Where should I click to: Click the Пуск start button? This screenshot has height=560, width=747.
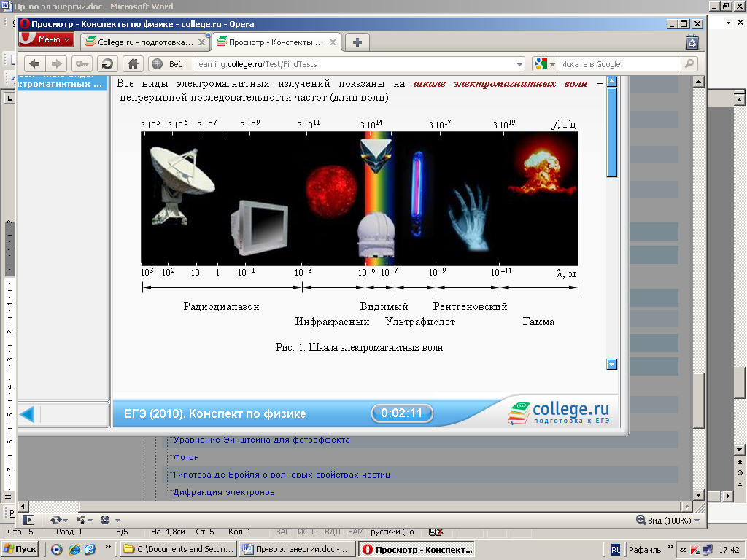click(20, 549)
